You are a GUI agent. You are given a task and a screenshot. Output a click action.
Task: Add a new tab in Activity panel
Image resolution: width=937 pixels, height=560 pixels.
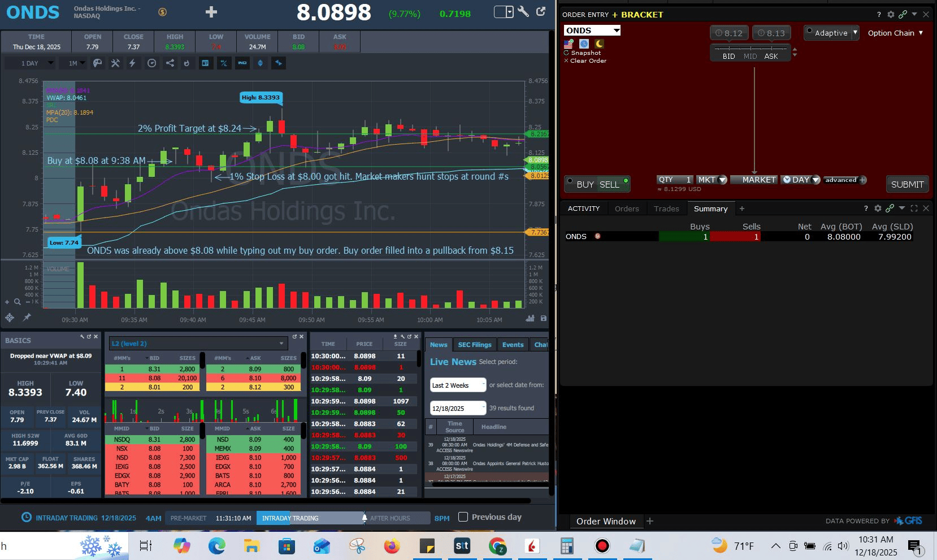click(x=742, y=209)
